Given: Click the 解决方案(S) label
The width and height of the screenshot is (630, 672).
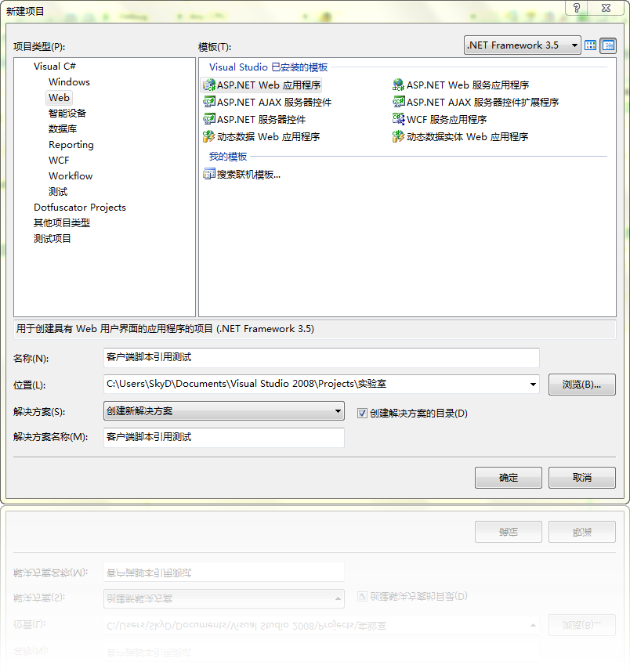Looking at the screenshot, I should 39,412.
